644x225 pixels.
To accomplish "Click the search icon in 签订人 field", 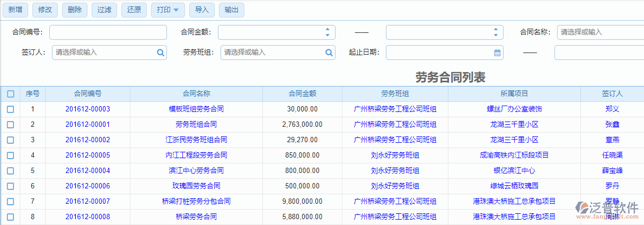I will [x=161, y=53].
